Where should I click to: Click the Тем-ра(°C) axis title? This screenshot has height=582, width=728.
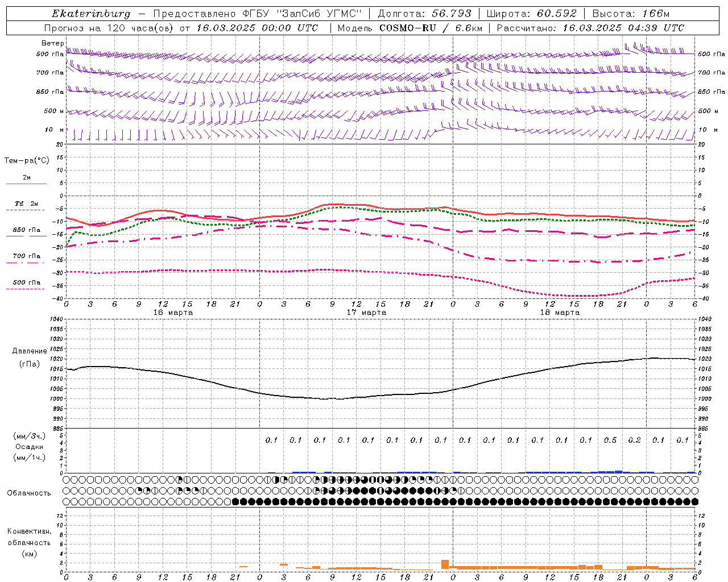(27, 161)
